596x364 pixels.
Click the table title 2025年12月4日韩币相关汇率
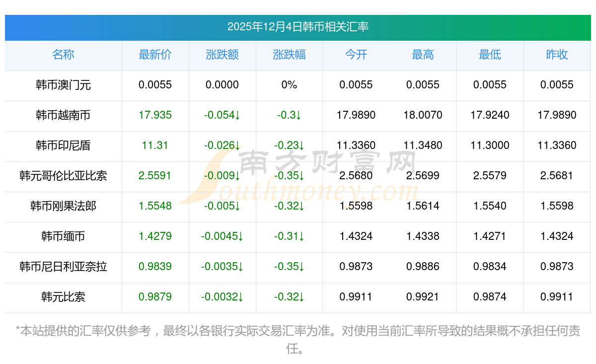click(298, 27)
